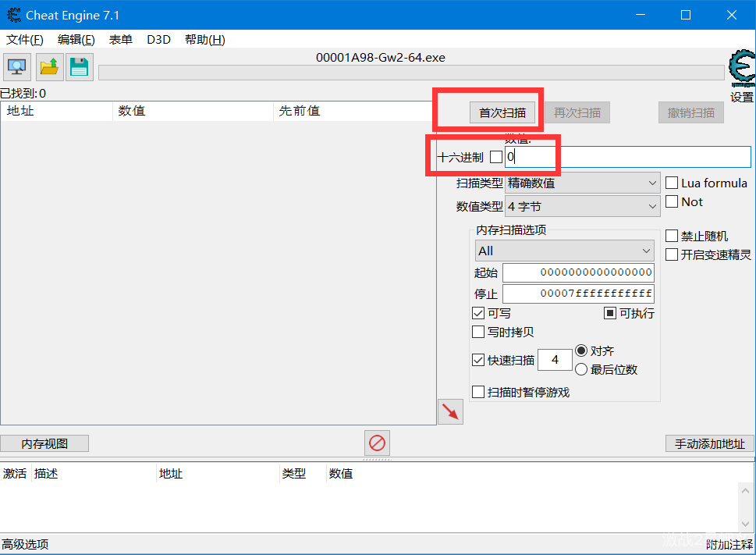Open the 帮助(H) menu
The width and height of the screenshot is (756, 555).
205,40
